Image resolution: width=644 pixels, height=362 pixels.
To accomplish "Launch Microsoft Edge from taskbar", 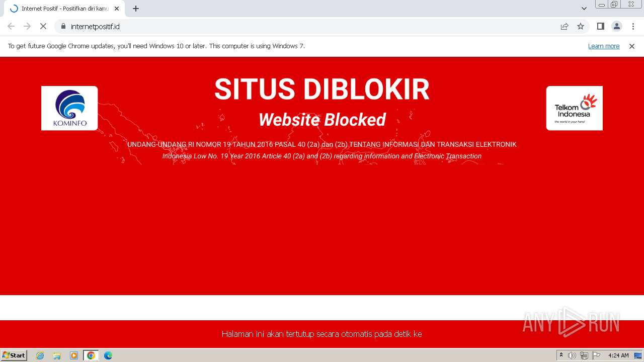I will click(108, 355).
